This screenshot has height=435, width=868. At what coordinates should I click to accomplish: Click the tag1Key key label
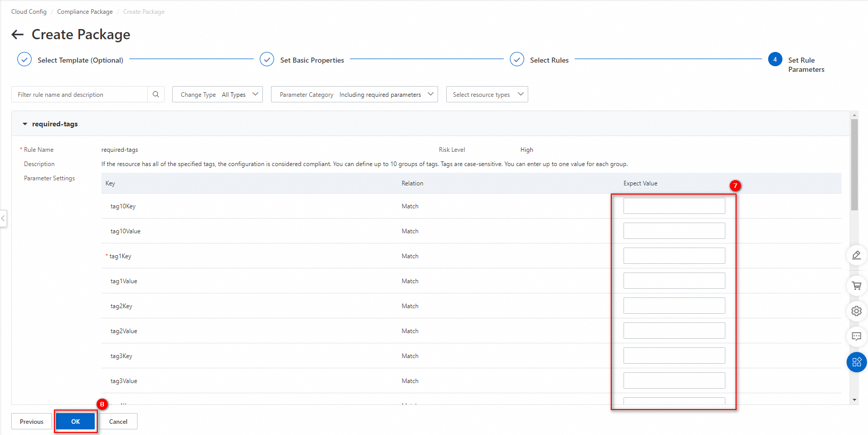(x=120, y=256)
